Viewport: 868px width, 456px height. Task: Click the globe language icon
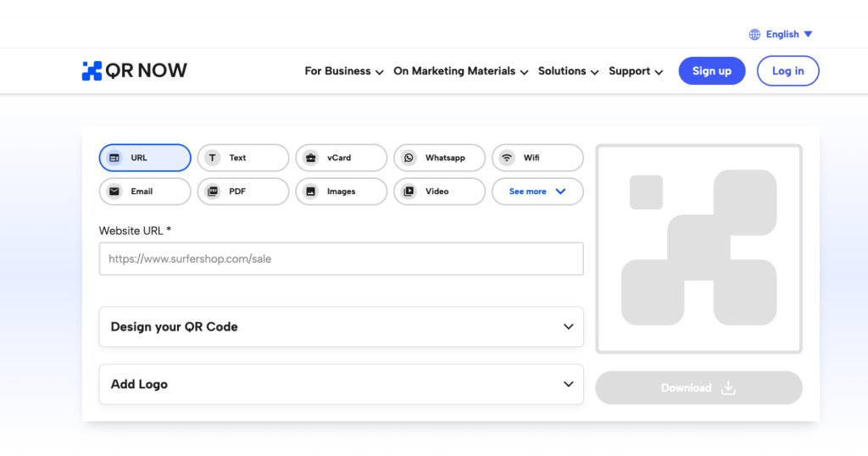754,35
